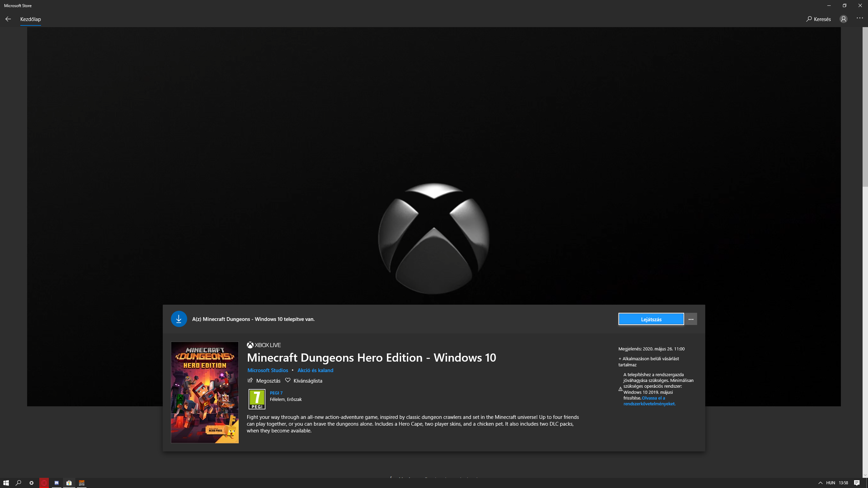Select the release date text 'Megjelenés: 2020. május 26. 11:00'
The image size is (868, 488).
[651, 349]
